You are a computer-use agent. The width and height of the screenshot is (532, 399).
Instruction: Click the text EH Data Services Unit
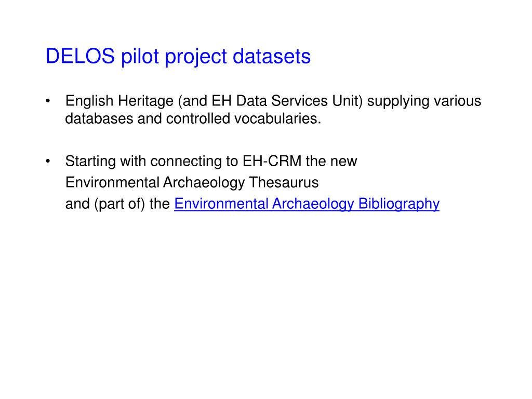click(287, 101)
